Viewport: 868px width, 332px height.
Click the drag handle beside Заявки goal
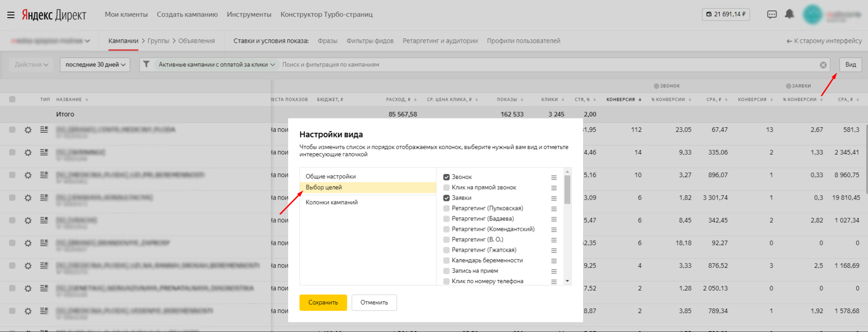click(x=554, y=198)
